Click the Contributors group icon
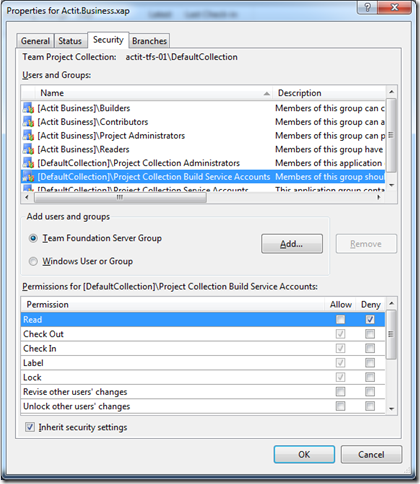Screen dimensions: 420x484 point(29,122)
